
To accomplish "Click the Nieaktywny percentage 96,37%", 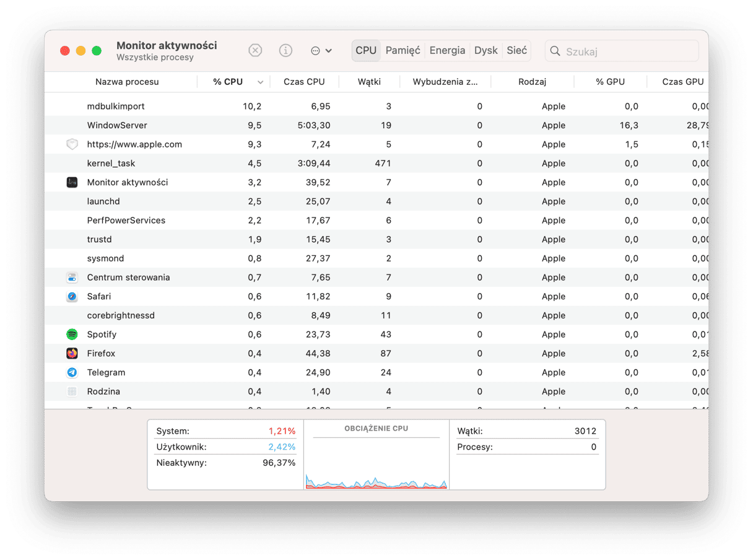I will tap(279, 463).
